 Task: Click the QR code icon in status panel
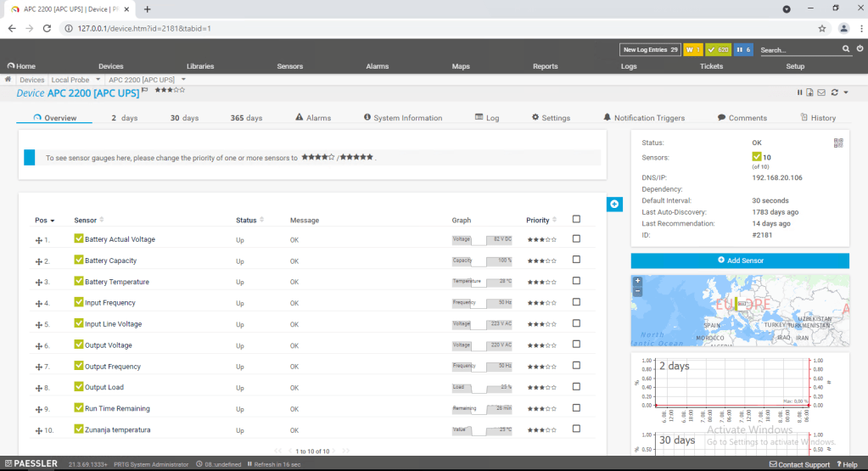click(x=838, y=143)
